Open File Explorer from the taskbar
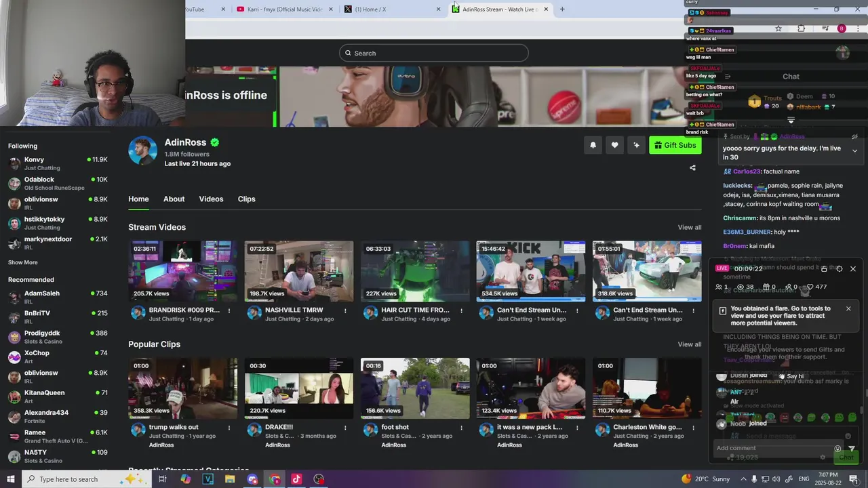Image resolution: width=868 pixels, height=488 pixels. (230, 479)
